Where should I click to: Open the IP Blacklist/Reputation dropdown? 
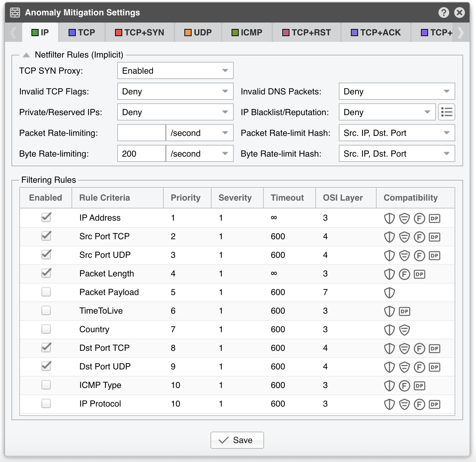387,112
